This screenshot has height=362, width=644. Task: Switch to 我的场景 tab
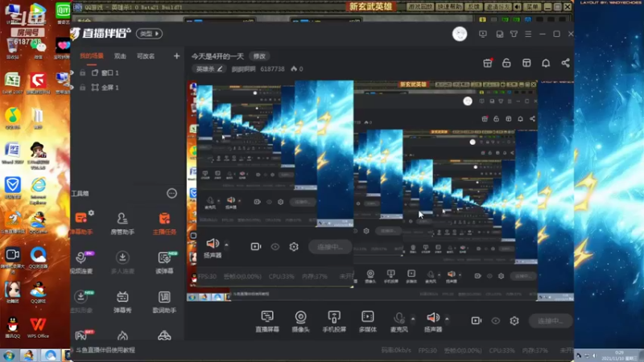click(92, 56)
